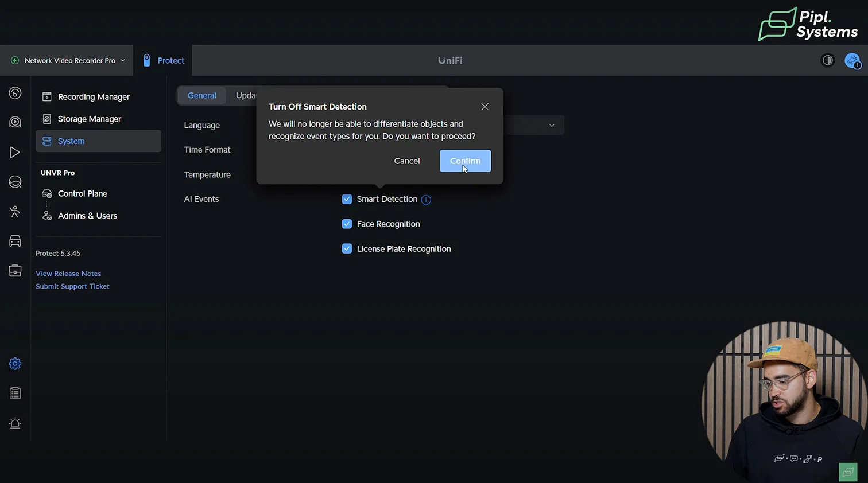Close the Smart Detection dialog with X
The height and width of the screenshot is (483, 868).
point(485,107)
